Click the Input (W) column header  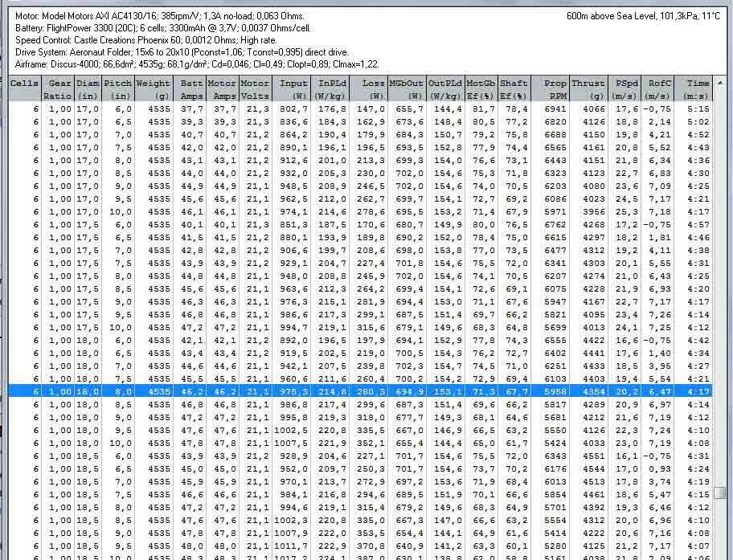[293, 88]
